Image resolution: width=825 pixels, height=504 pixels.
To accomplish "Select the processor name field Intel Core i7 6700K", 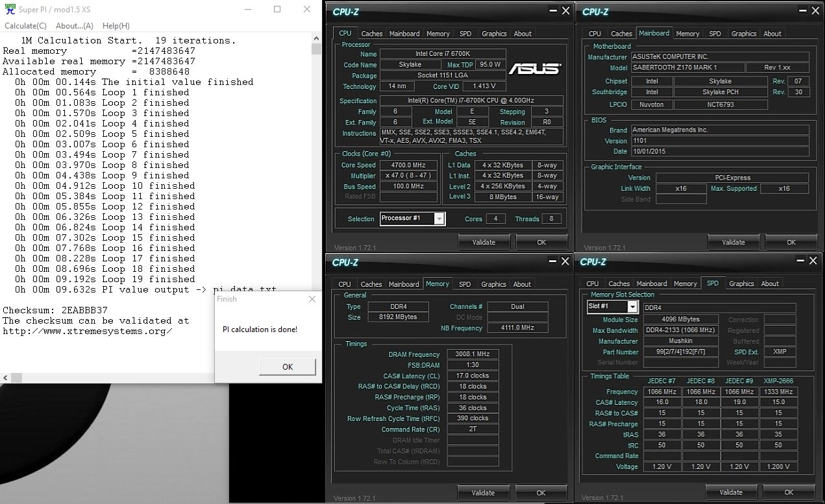I will pos(443,54).
